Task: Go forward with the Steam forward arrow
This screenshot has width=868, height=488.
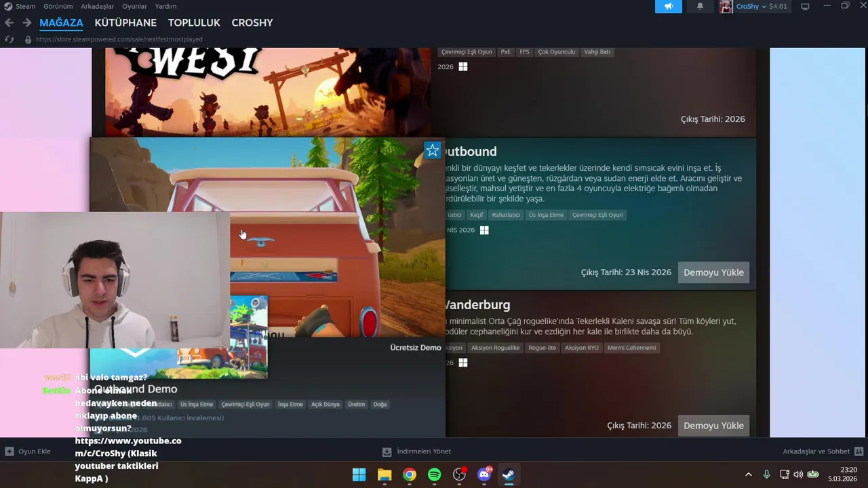Action: (x=26, y=22)
